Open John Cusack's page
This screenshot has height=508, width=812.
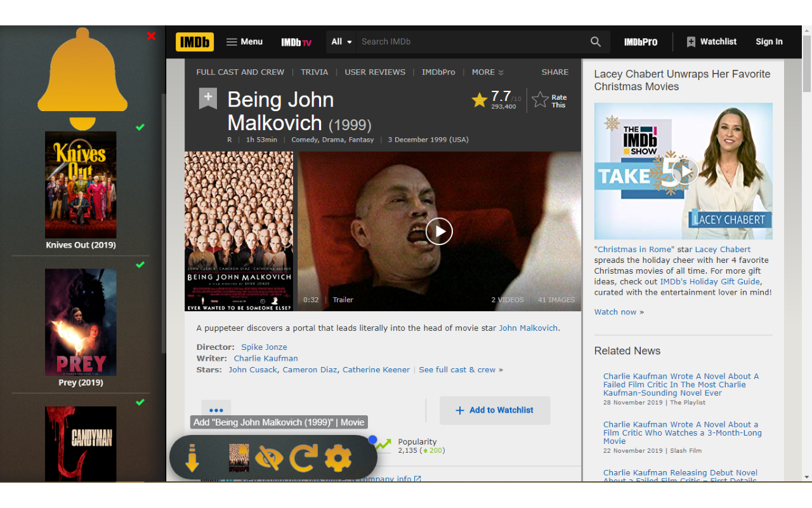[252, 370]
